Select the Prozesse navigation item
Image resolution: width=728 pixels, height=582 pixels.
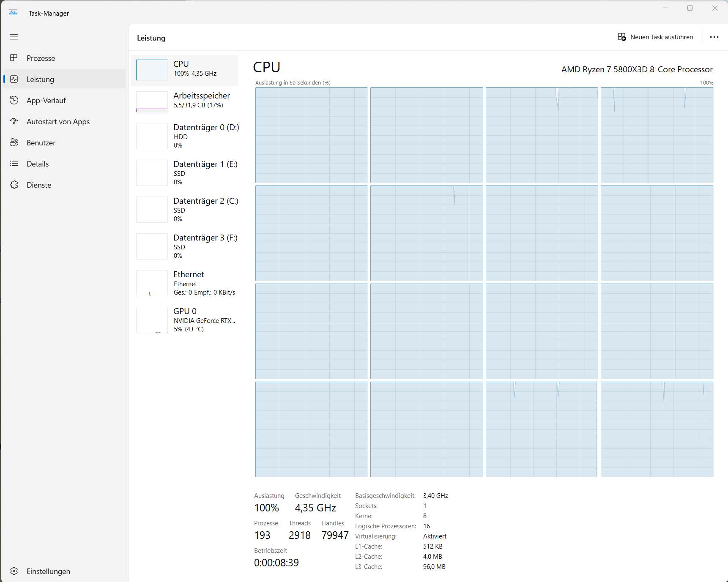point(65,58)
